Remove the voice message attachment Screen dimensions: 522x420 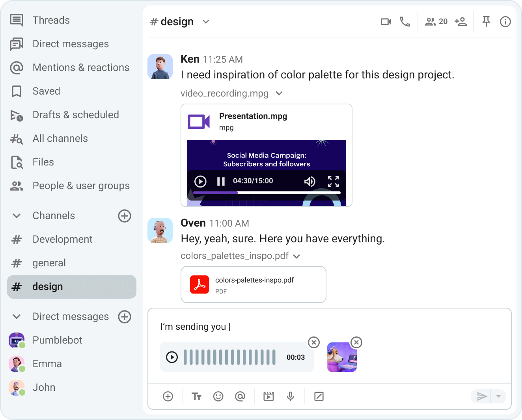(x=314, y=343)
